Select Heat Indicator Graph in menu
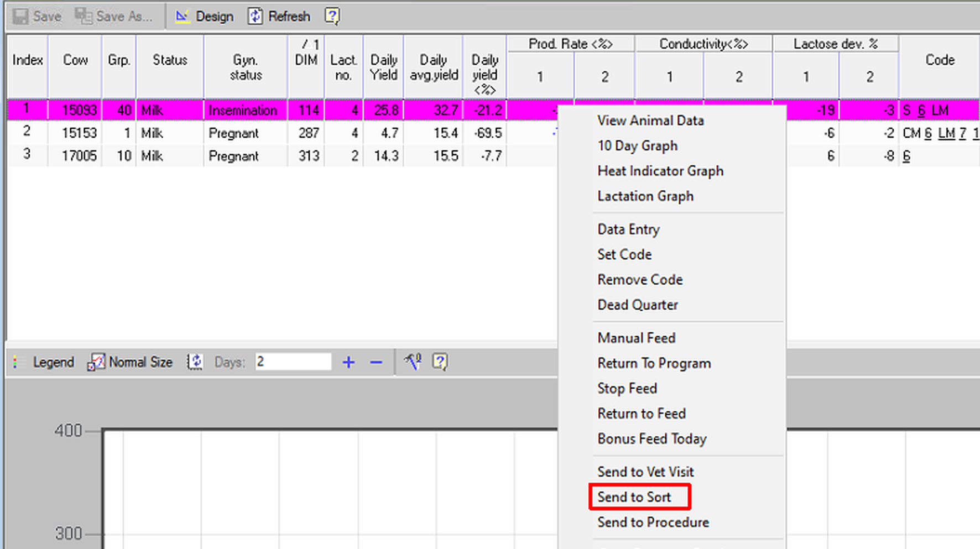 660,171
